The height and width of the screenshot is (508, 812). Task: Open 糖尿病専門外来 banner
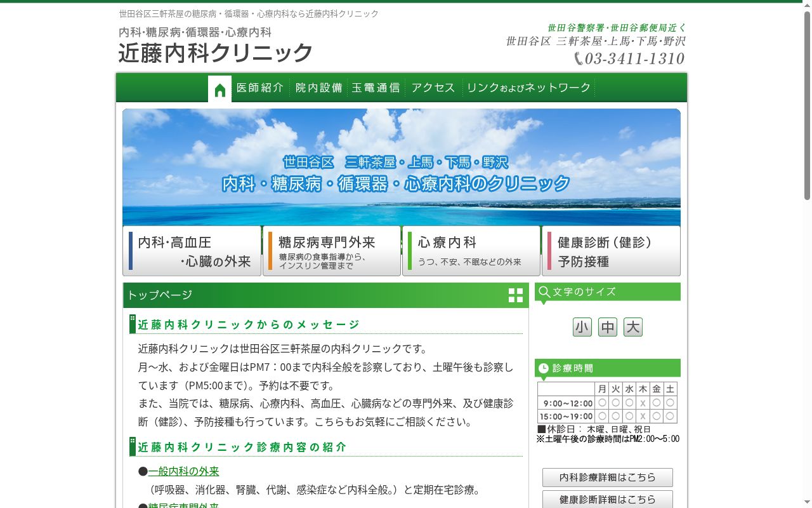(x=332, y=251)
